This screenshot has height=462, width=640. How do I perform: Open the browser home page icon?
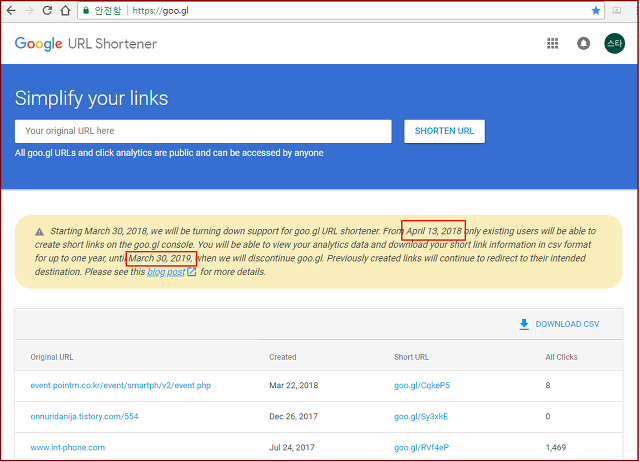pyautogui.click(x=65, y=11)
